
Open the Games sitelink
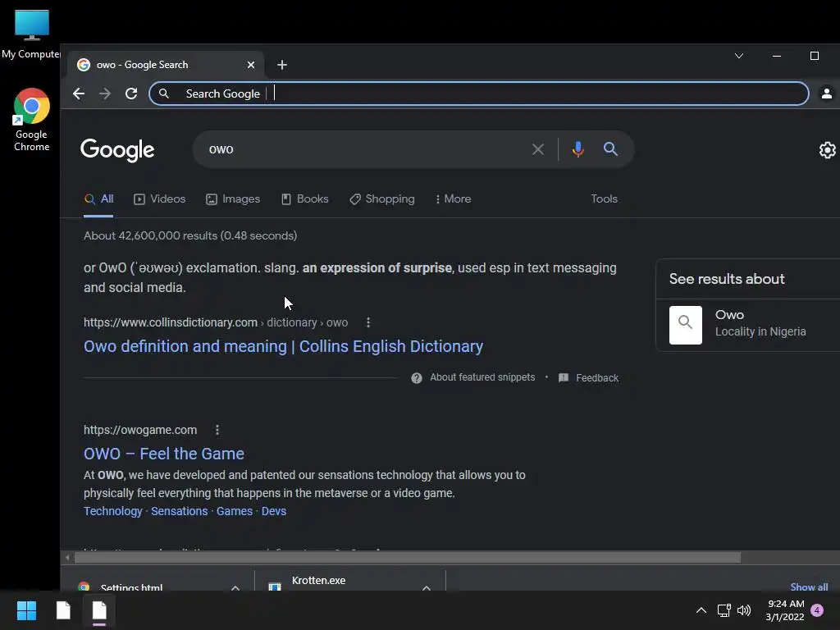235,511
